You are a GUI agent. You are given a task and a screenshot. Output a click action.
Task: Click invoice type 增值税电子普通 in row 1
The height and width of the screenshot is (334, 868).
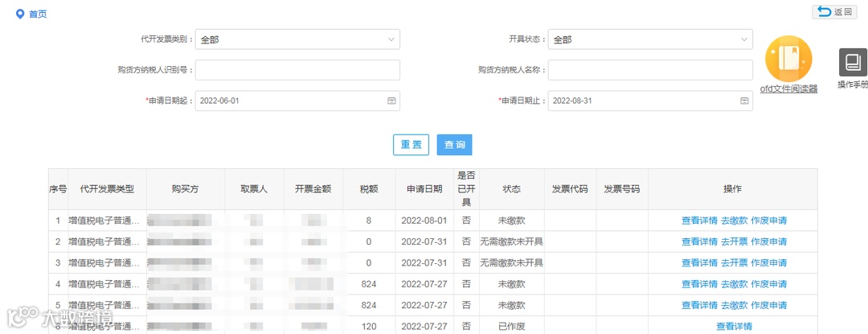pos(104,221)
